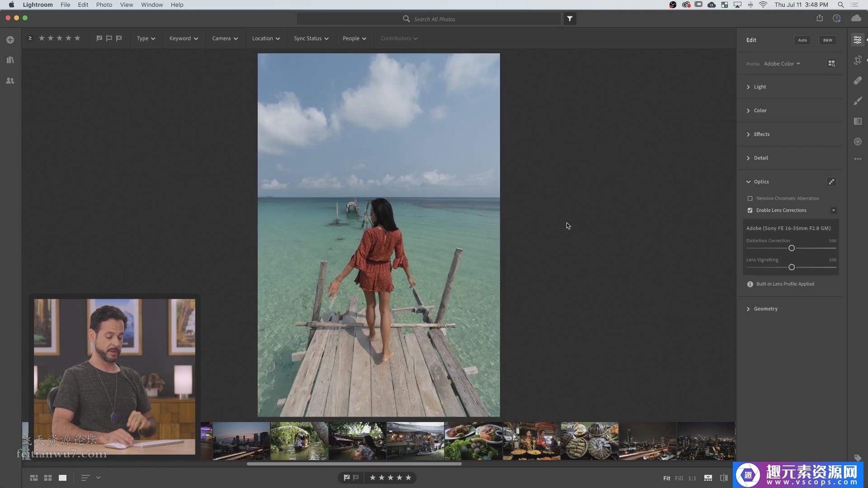Click the filter funnel icon
Viewport: 868px width, 488px height.
(x=570, y=19)
